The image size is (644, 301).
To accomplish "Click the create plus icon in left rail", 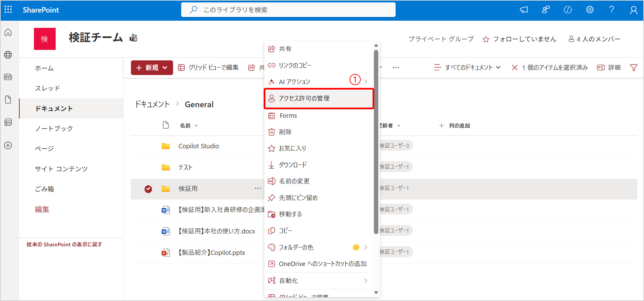I will (8, 145).
